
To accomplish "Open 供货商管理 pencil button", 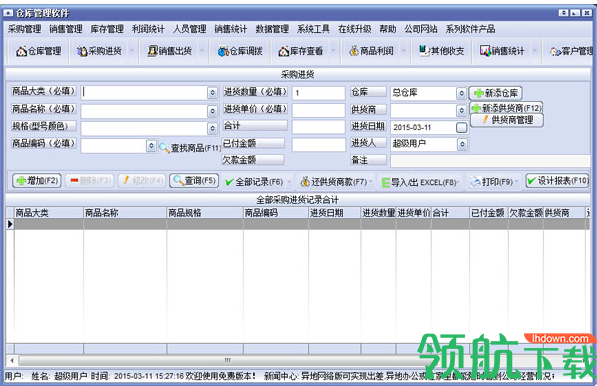I will click(507, 120).
